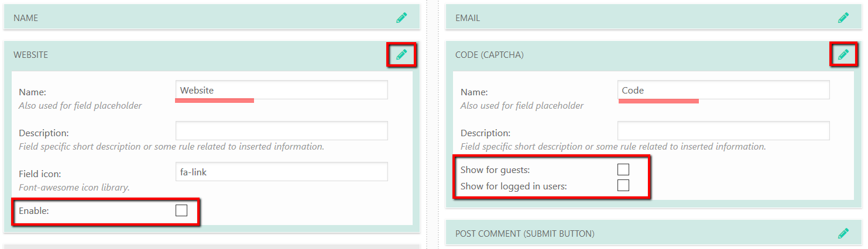Focus the Website Name input field
The height and width of the screenshot is (249, 868).
tap(282, 90)
